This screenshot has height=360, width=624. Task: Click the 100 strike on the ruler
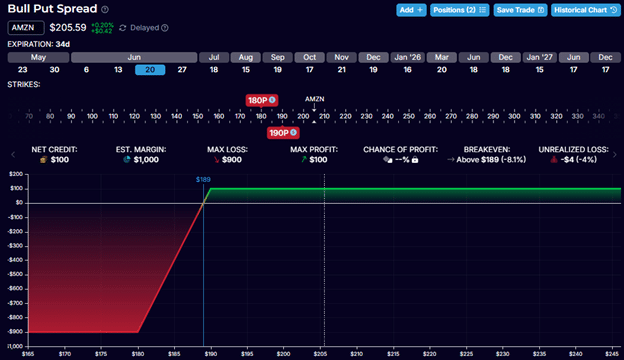point(92,116)
